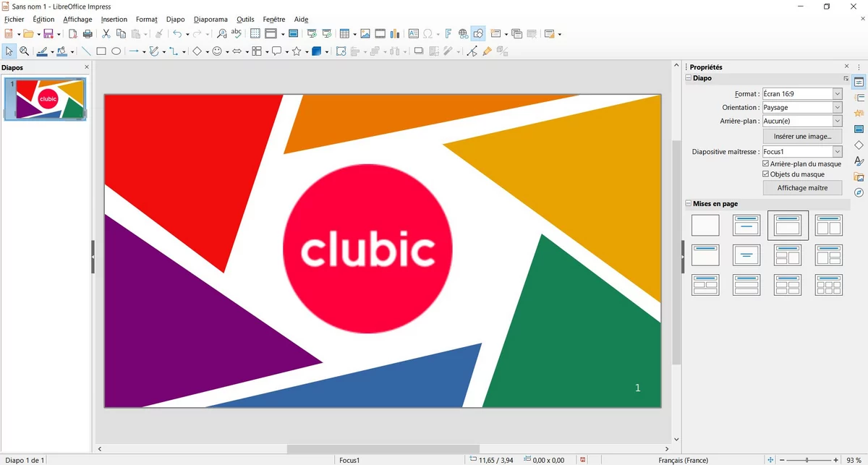Click the Save document icon
Image resolution: width=868 pixels, height=465 pixels.
[48, 34]
